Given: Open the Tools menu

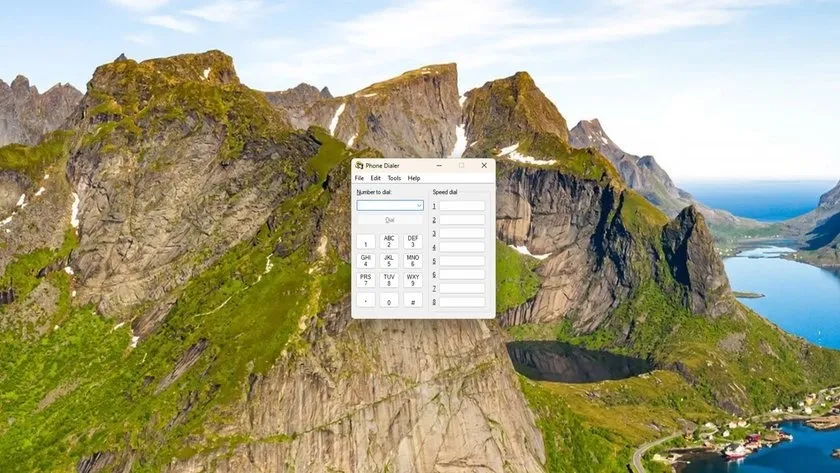Looking at the screenshot, I should point(394,178).
